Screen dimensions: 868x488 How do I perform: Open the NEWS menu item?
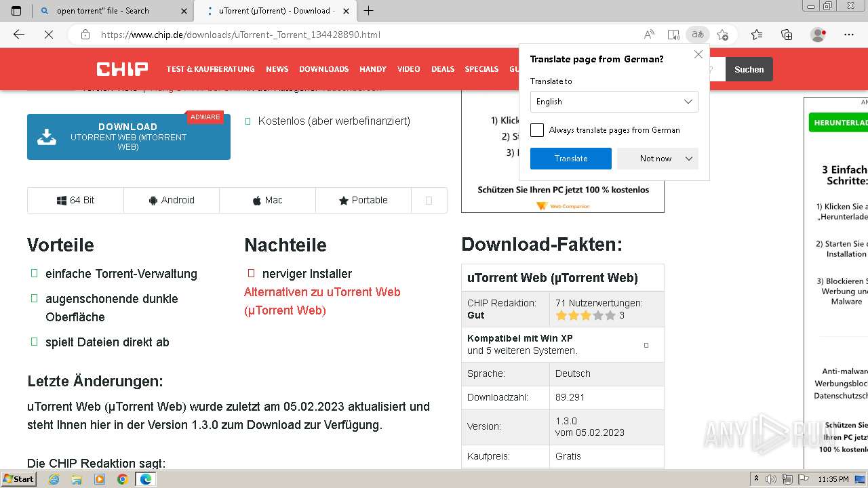click(x=277, y=69)
